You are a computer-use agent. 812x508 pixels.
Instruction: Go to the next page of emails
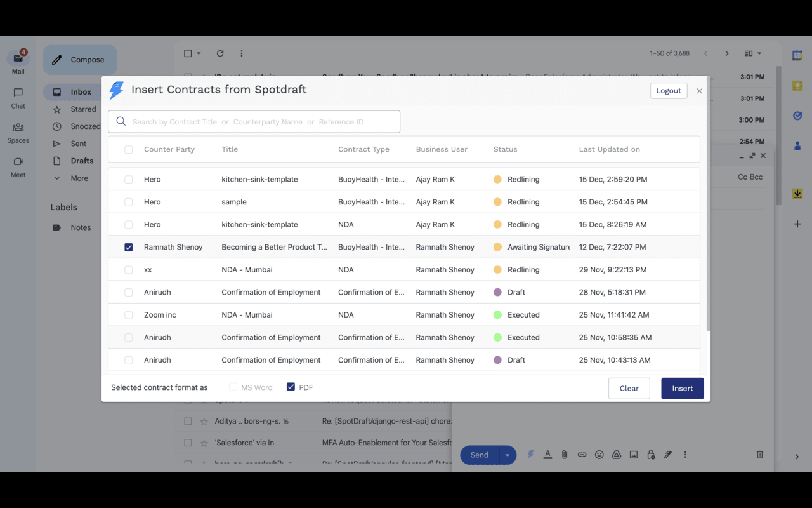coord(727,53)
